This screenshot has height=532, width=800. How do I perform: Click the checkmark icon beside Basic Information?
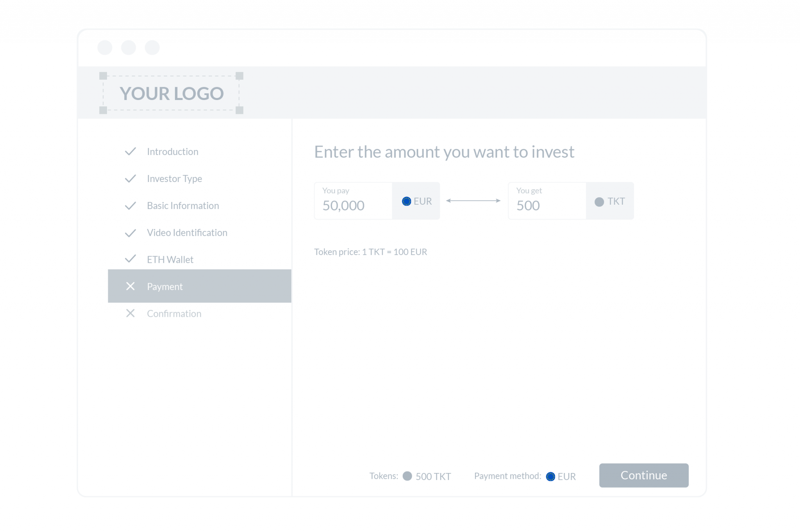pos(130,205)
